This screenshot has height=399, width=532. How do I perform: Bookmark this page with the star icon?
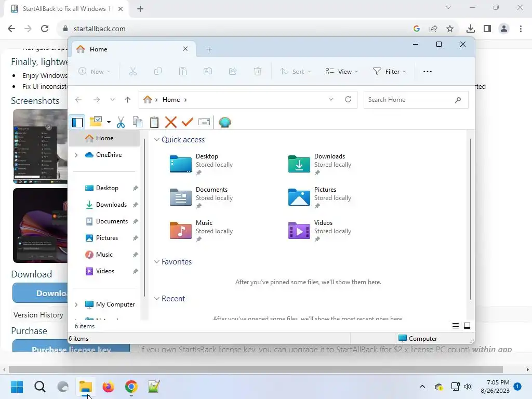pyautogui.click(x=450, y=29)
